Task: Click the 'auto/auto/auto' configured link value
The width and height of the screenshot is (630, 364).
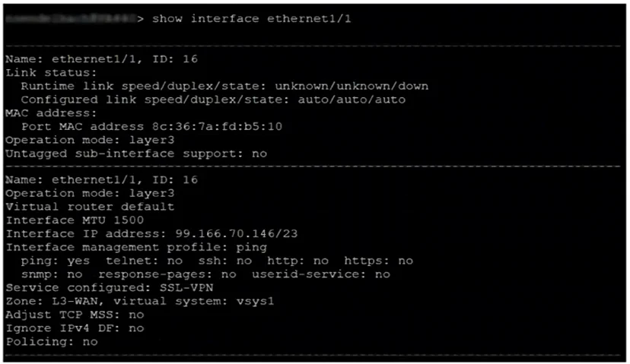Action: tap(352, 100)
